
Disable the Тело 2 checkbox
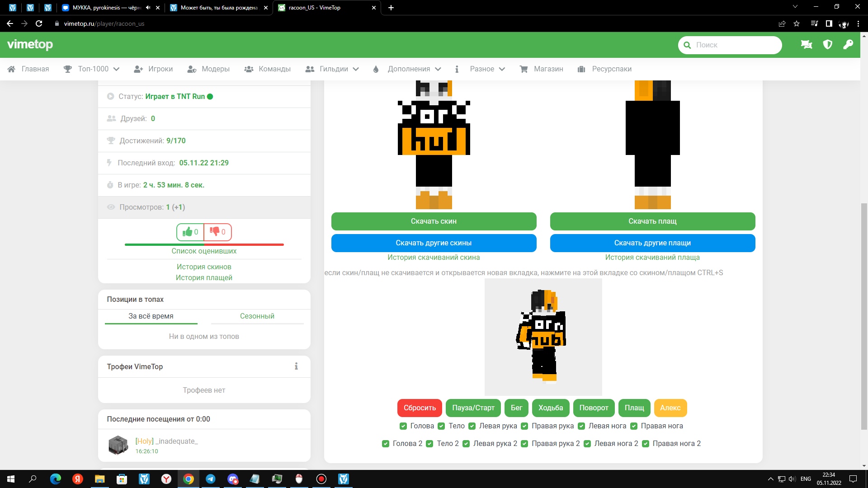429,444
